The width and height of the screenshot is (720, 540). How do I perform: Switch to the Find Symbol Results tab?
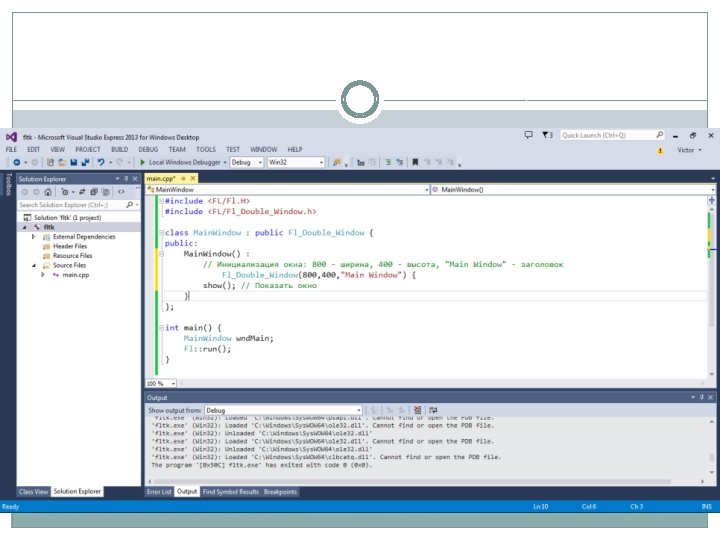[231, 492]
